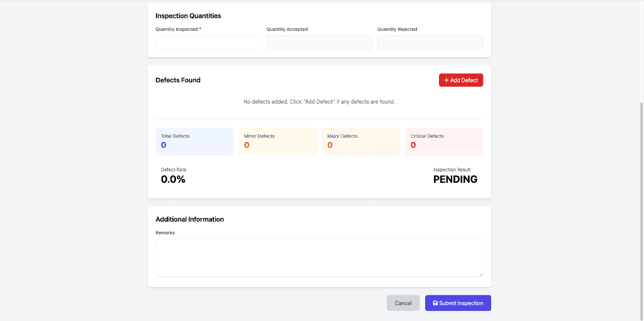Viewport: 644px width, 321px height.
Task: Click the Defects Found heading
Action: pos(178,80)
